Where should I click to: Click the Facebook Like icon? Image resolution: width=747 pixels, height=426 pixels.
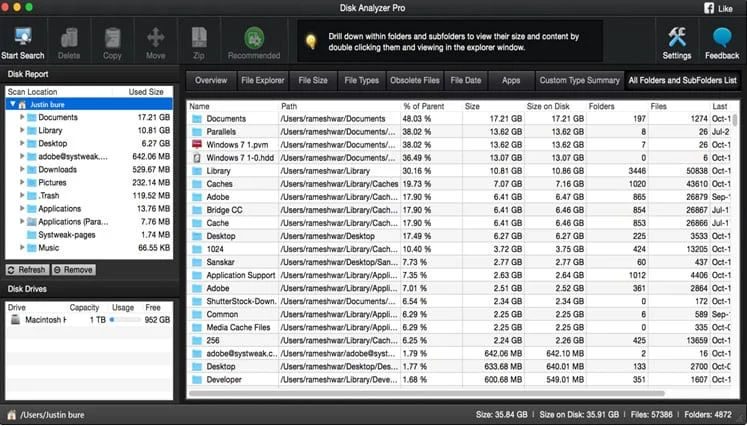click(x=708, y=8)
